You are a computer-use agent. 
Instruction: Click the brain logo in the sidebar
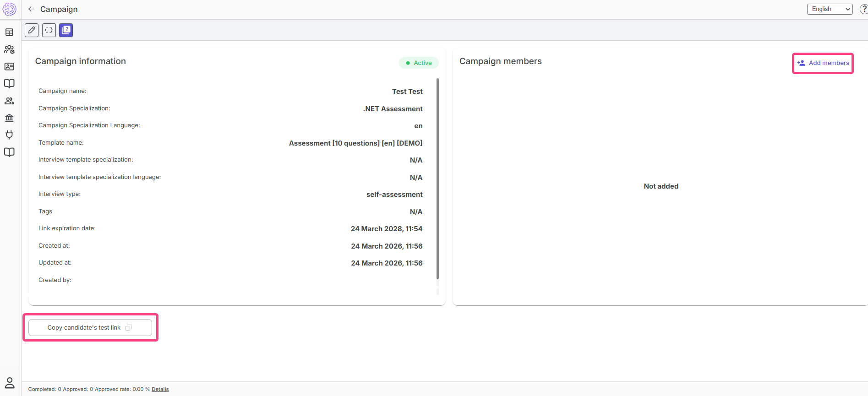9,9
